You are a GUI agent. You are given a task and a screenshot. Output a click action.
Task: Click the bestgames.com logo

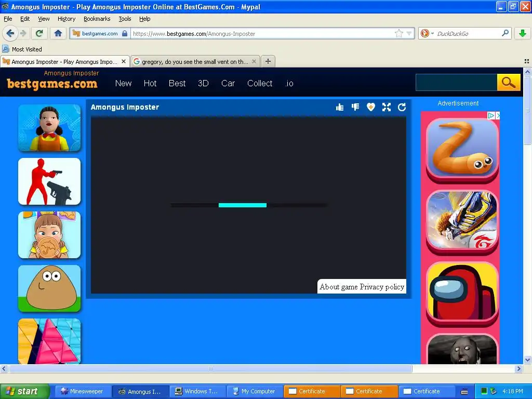(x=52, y=84)
